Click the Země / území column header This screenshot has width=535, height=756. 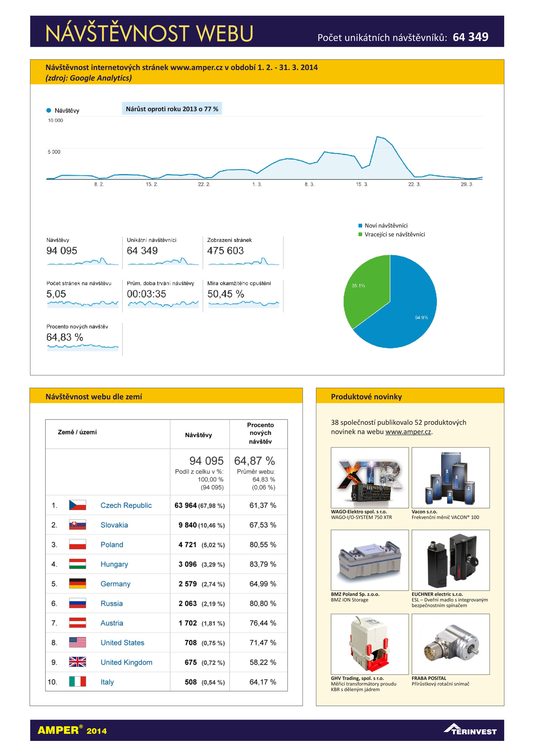click(x=77, y=432)
